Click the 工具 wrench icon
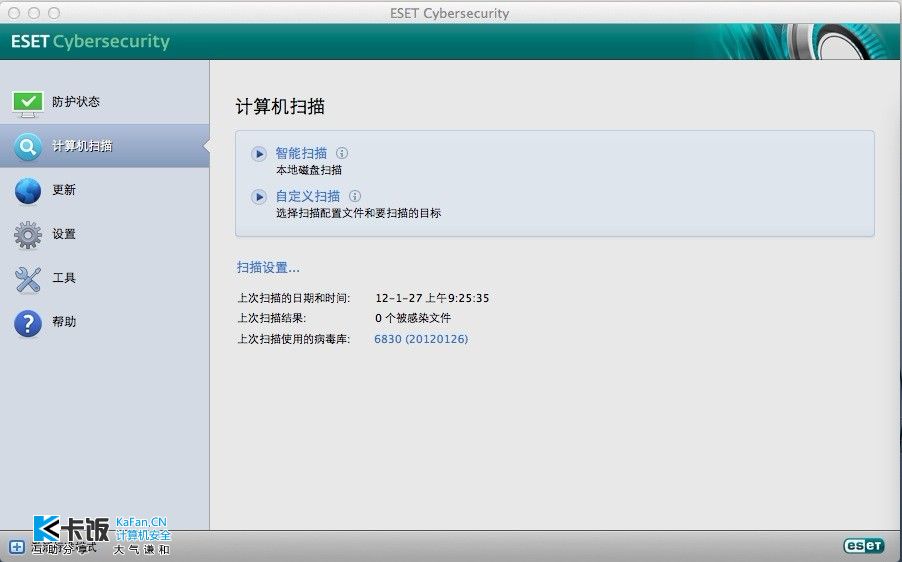The width and height of the screenshot is (902, 562). click(28, 279)
